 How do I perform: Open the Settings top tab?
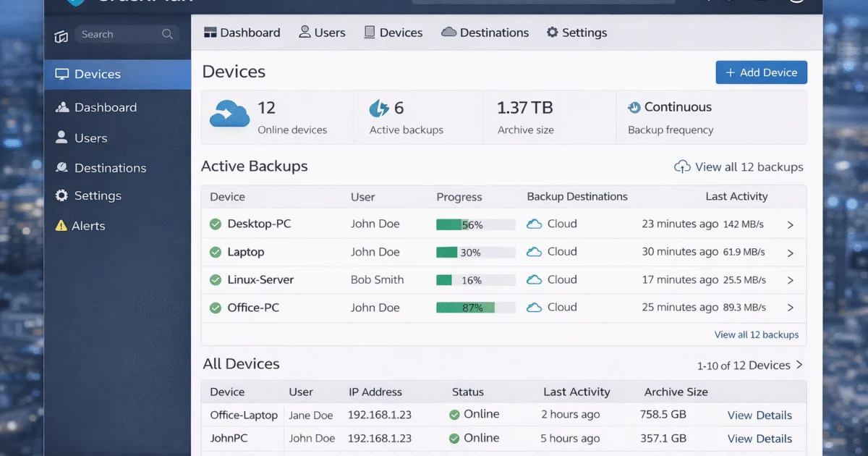tap(576, 33)
